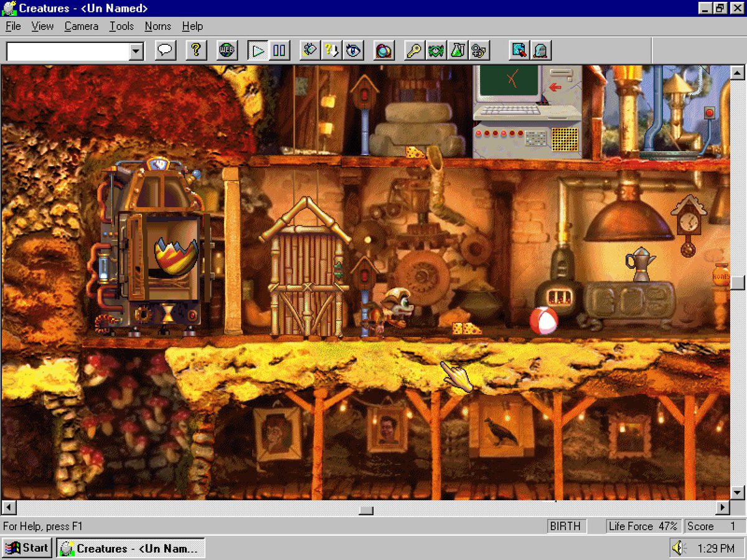Click the red and white beach ball
Viewport: 747px width, 560px height.
click(x=543, y=321)
